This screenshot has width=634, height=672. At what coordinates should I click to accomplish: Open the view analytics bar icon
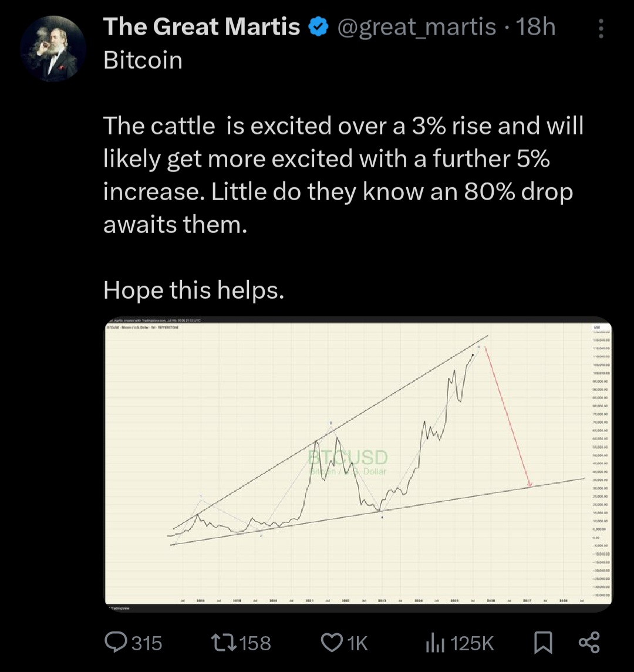[435, 643]
